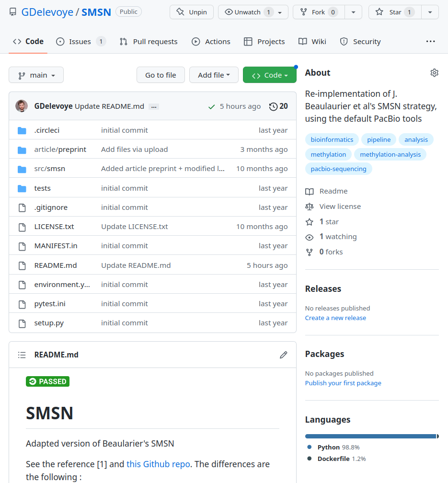Image resolution: width=448 pixels, height=483 pixels.
Task: Open the green Code dropdown
Action: 270,75
